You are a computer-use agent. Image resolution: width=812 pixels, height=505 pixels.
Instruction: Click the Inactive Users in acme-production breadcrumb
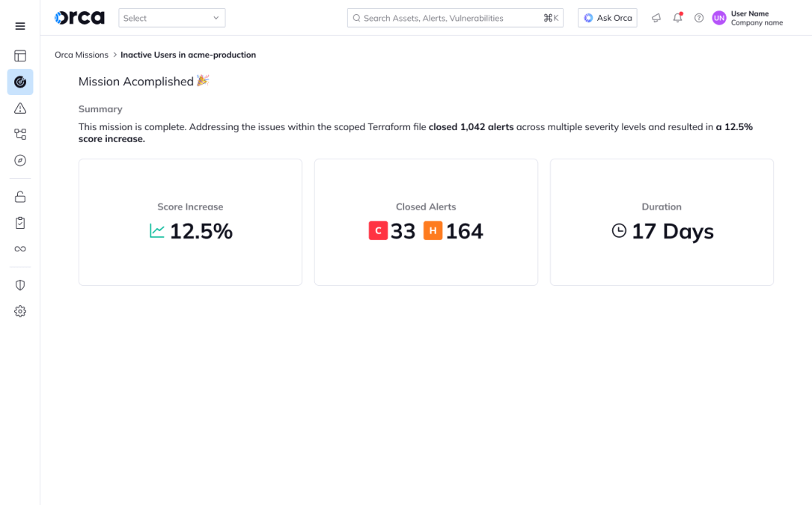(188, 55)
